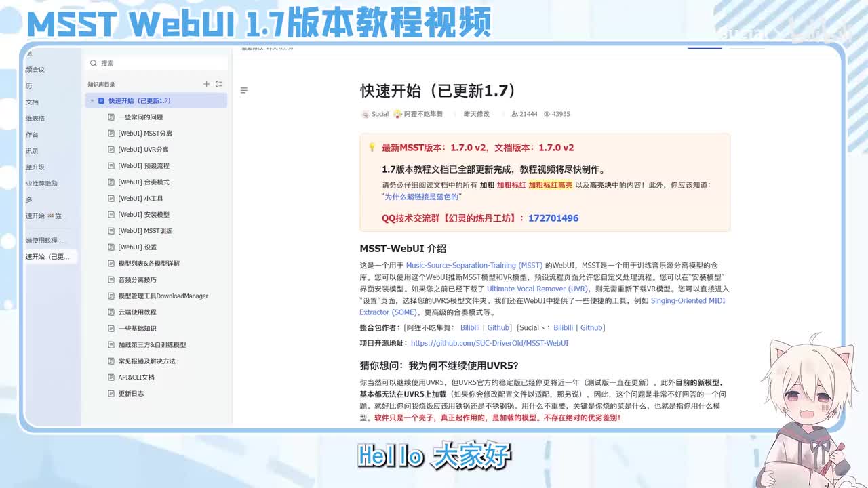This screenshot has width=868, height=488.
Task: Select 业推荐激励 in left navigation
Action: [x=41, y=184]
